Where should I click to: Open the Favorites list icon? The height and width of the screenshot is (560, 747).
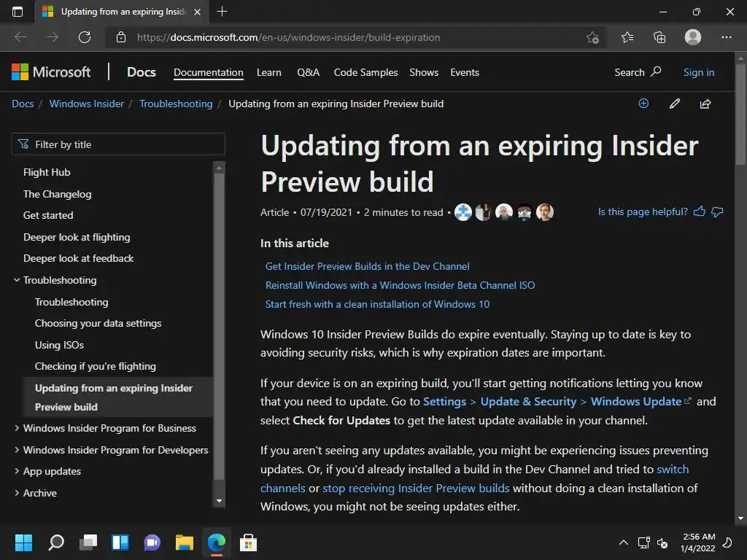pyautogui.click(x=627, y=37)
